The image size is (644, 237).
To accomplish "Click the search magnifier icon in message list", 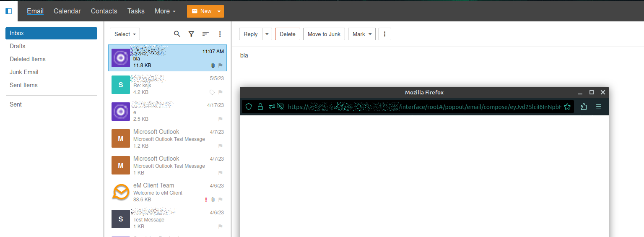I will pos(177,34).
